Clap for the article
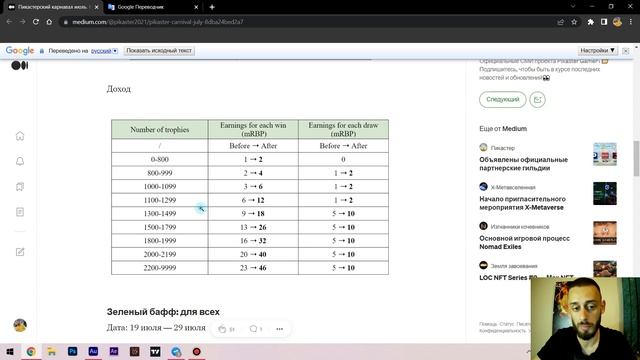Screen dimensions: 640x360 222,329
